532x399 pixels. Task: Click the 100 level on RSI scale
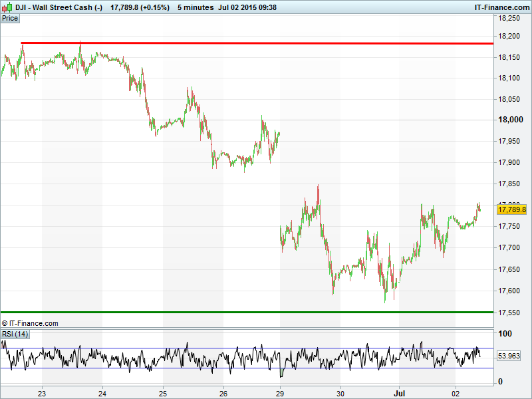point(505,334)
